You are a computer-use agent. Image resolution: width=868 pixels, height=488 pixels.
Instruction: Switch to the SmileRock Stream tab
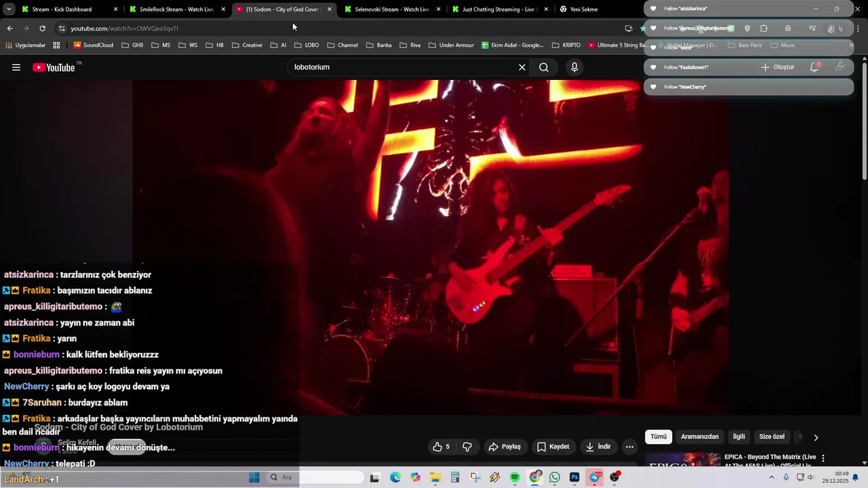click(x=176, y=9)
